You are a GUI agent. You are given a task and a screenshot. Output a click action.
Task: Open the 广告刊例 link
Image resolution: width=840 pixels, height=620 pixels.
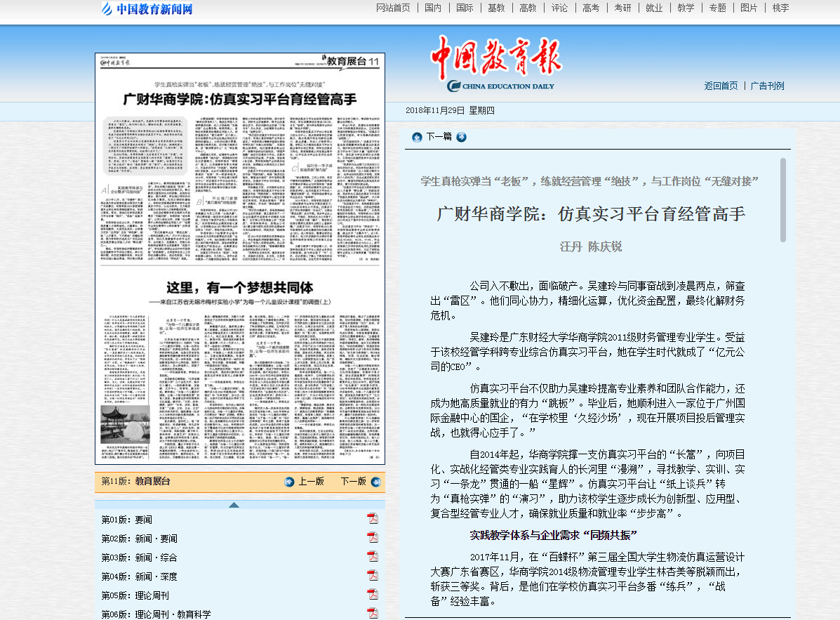(767, 86)
